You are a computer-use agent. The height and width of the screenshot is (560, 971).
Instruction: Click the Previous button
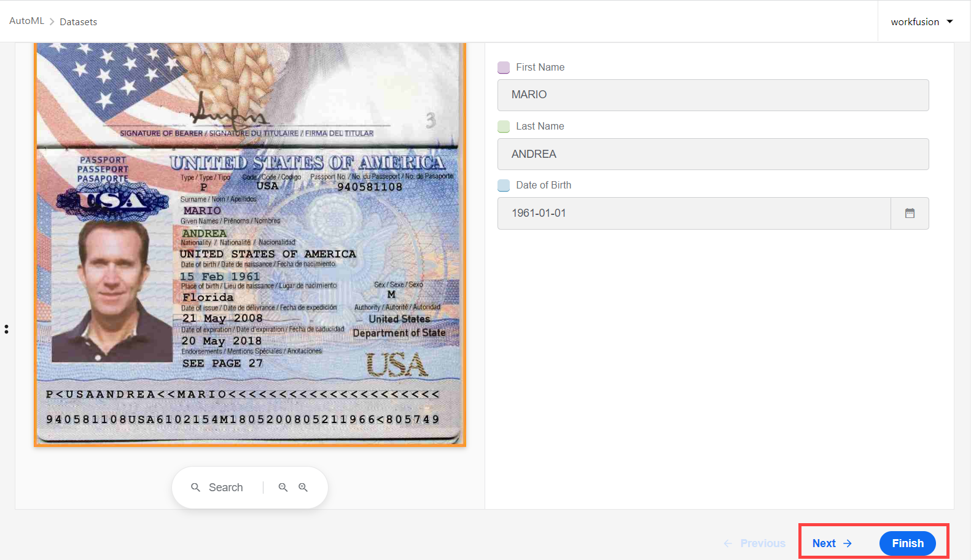(755, 543)
